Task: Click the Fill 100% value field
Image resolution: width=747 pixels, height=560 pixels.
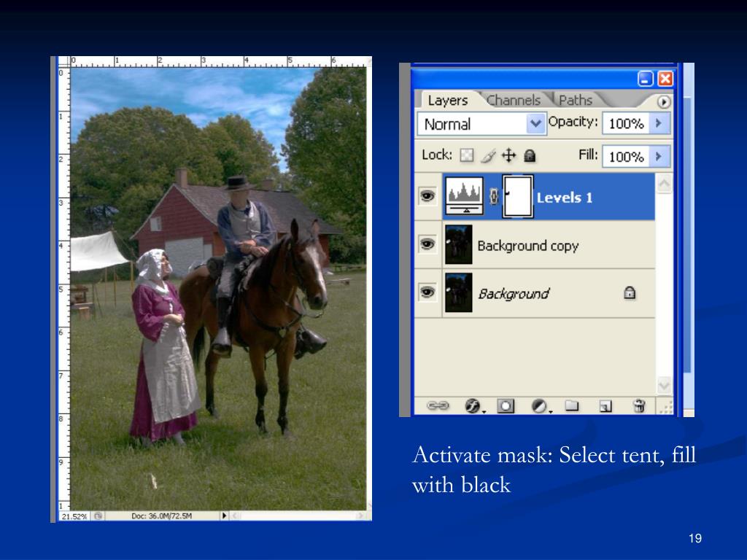Action: point(626,156)
